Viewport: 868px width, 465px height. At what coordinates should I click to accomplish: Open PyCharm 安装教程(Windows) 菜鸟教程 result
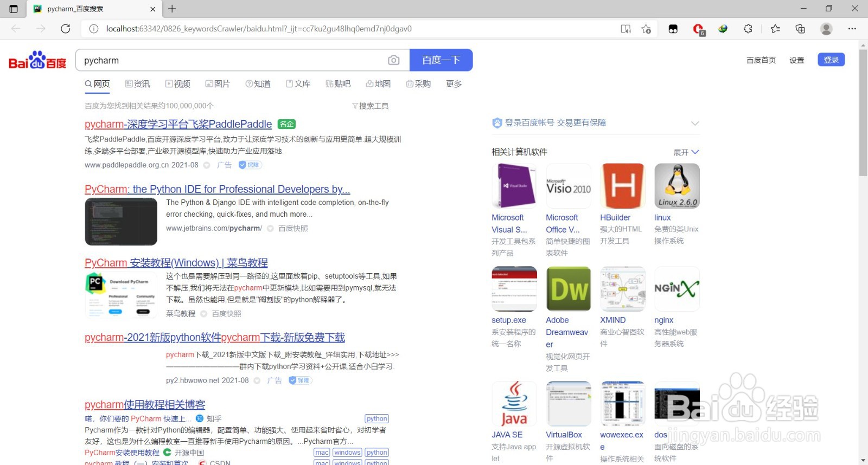pos(176,263)
